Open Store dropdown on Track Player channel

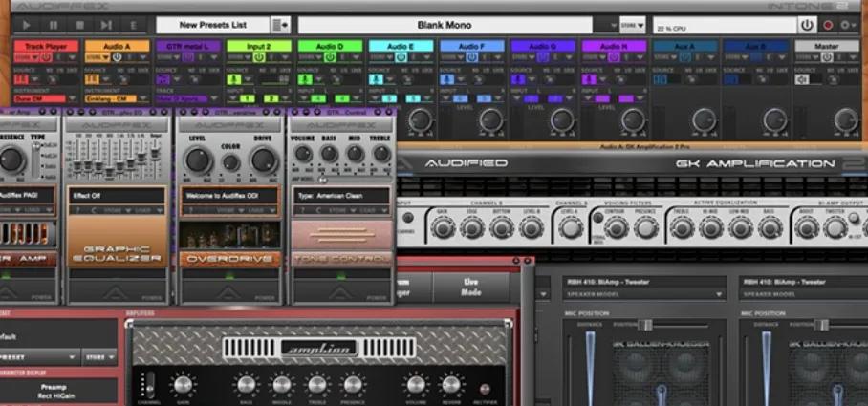[27, 57]
